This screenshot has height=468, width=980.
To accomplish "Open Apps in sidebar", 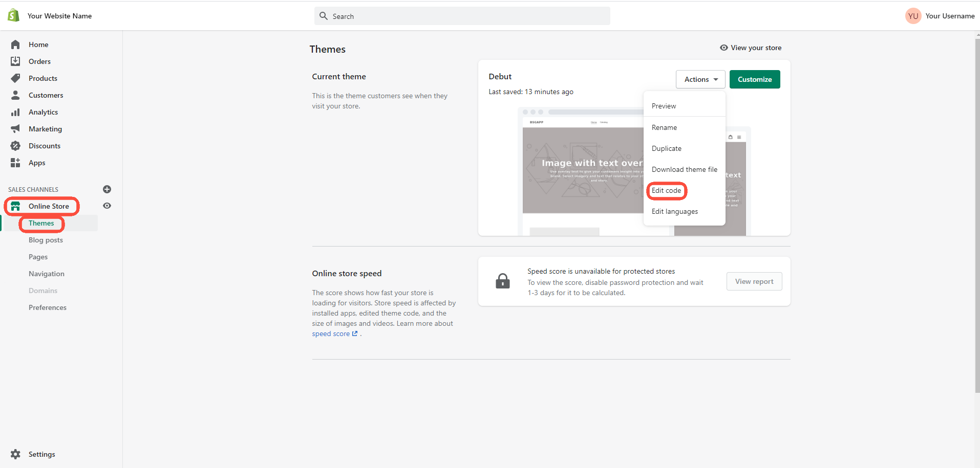I will click(x=37, y=163).
